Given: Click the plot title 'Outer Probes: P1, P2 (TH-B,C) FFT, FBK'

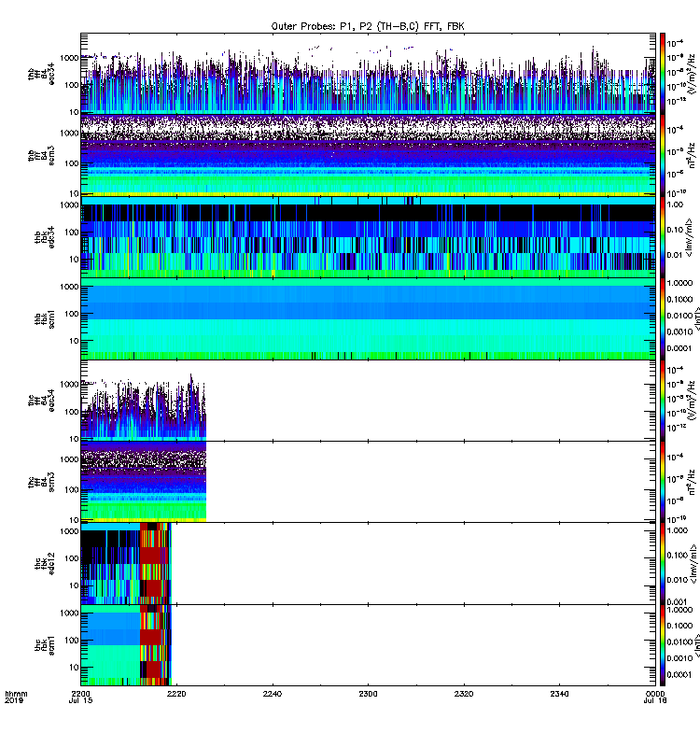Looking at the screenshot, I should (368, 27).
